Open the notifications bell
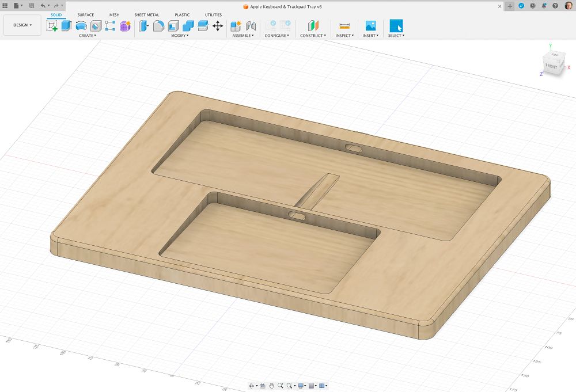This screenshot has height=392, width=576. pos(543,6)
